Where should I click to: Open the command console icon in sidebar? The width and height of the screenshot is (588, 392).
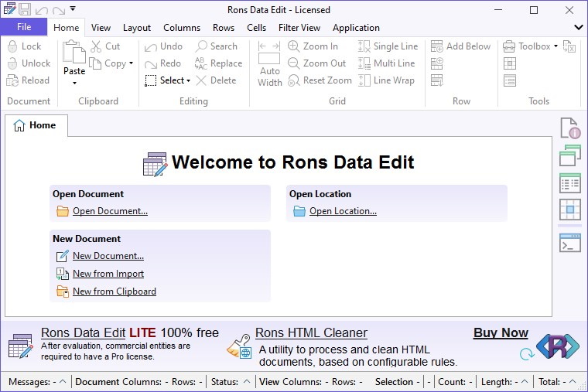(x=570, y=243)
